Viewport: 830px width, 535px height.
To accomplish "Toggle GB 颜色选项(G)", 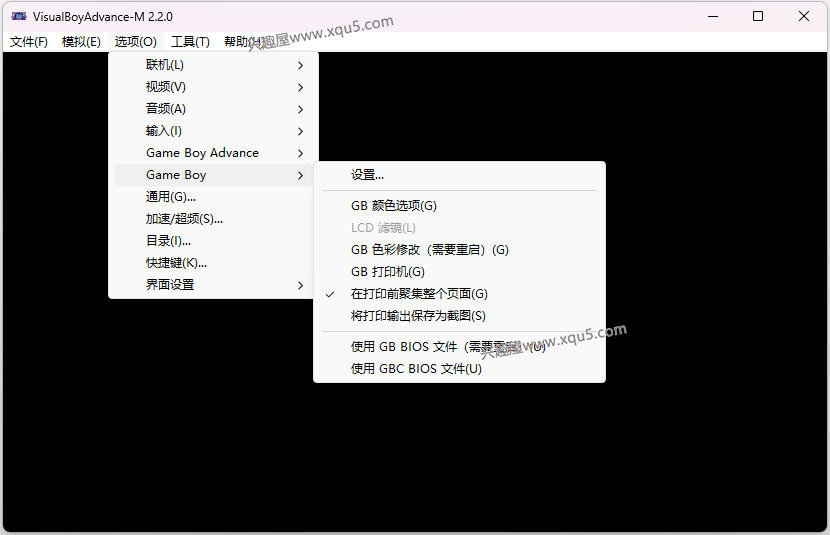I will (x=459, y=206).
